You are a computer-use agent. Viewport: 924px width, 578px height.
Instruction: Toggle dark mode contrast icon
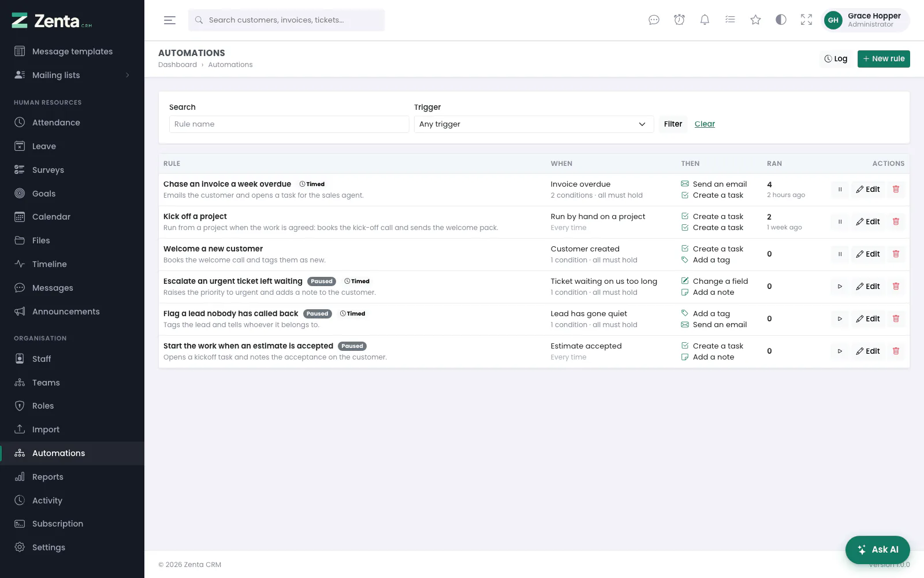(x=781, y=20)
